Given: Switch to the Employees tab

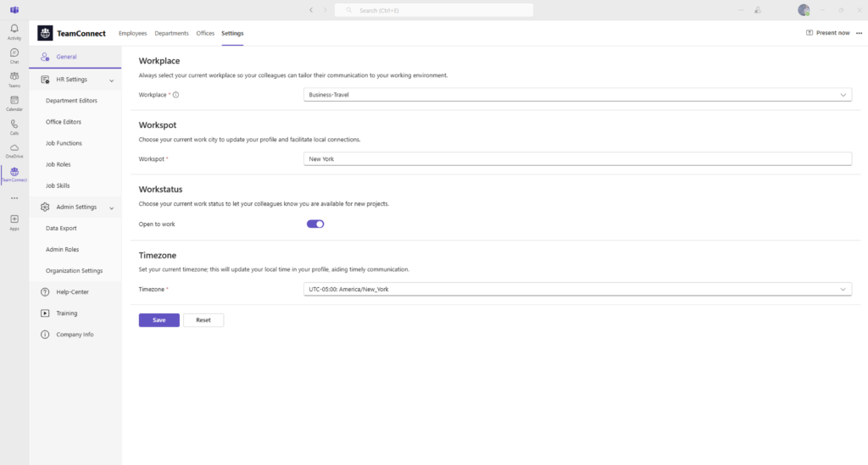Looking at the screenshot, I should (x=133, y=33).
